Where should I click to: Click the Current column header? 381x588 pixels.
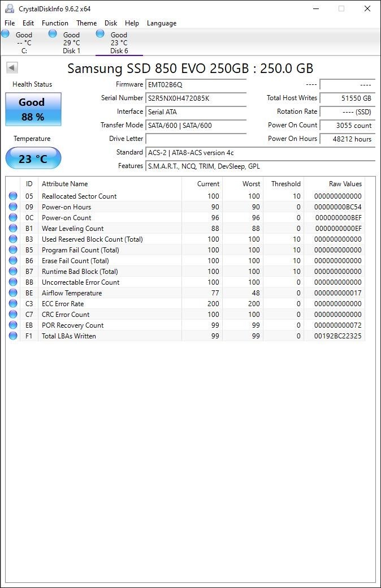202,184
